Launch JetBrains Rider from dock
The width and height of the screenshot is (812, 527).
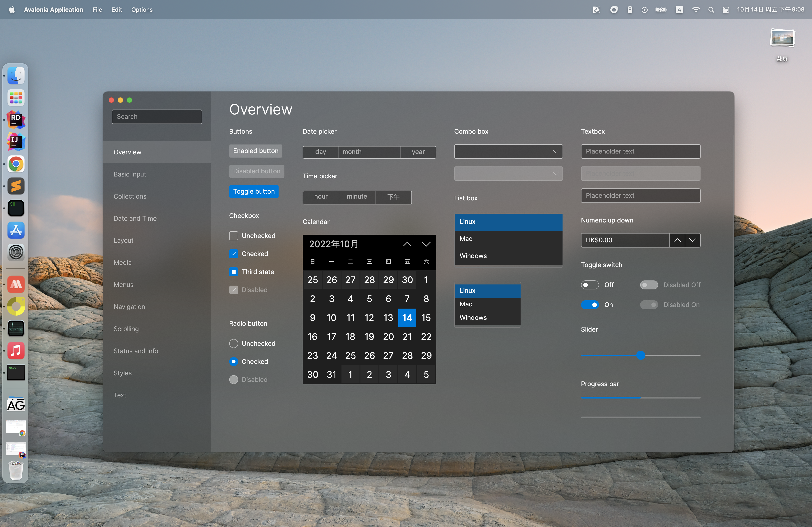pyautogui.click(x=16, y=120)
